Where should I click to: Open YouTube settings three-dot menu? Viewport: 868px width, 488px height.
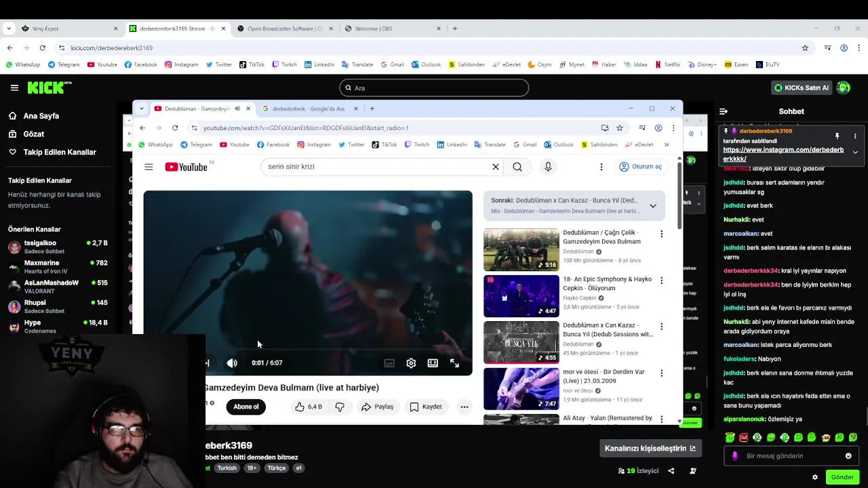point(601,167)
